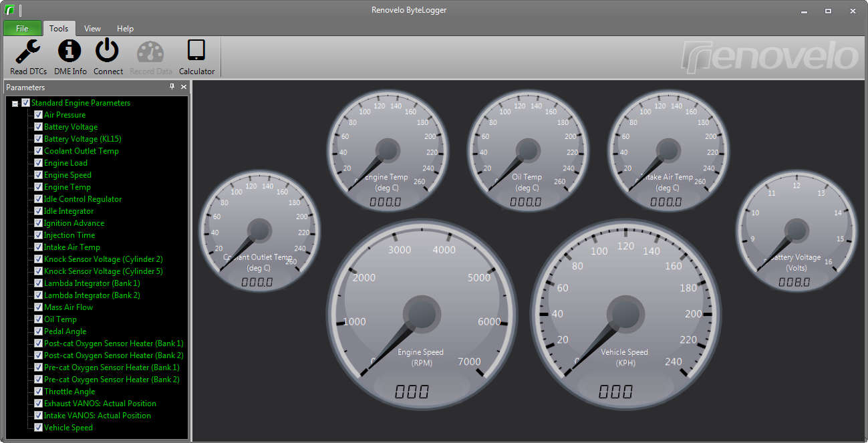
Task: Collapse the Standard Engine Parameters tree
Action: (x=15, y=104)
